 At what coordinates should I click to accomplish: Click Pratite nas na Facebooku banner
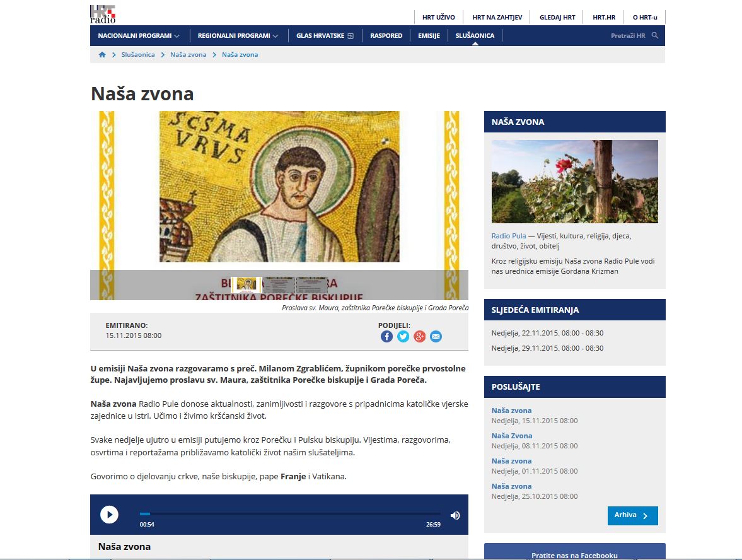pyautogui.click(x=574, y=551)
